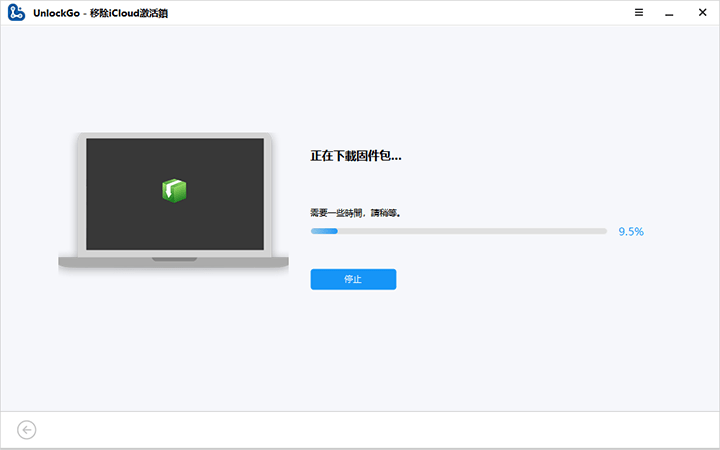Click the back arrow at bottom left
The image size is (720, 450).
pos(27,429)
